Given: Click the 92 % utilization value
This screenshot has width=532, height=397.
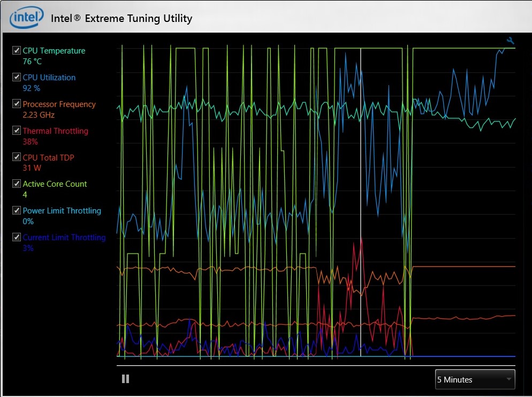Looking at the screenshot, I should pos(32,88).
